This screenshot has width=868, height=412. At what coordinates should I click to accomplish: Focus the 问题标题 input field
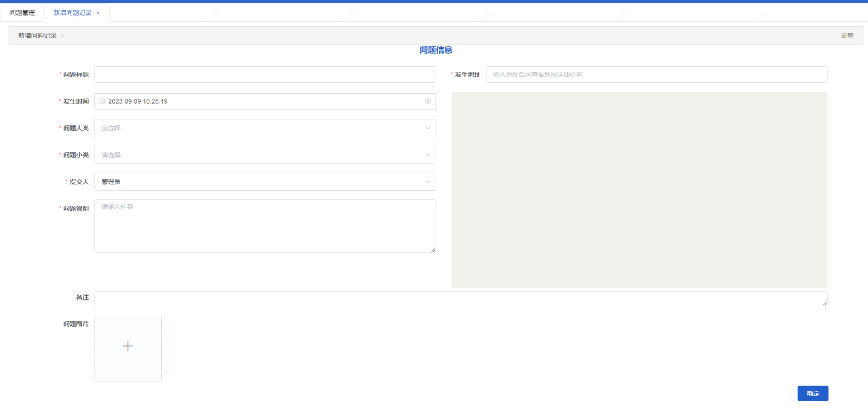pos(265,74)
